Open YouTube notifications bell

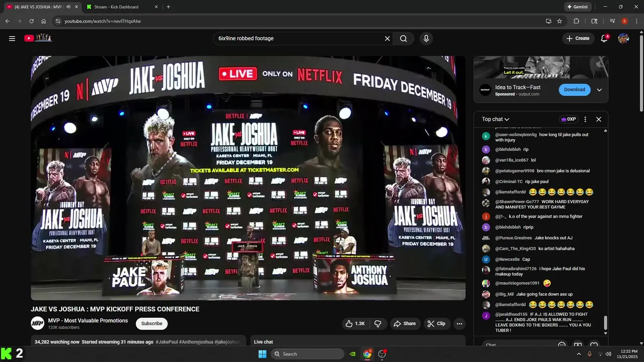click(604, 38)
